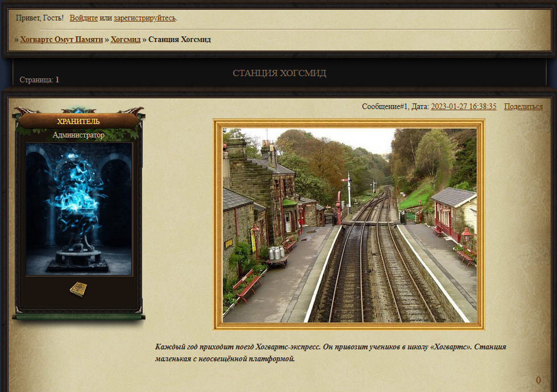Open the post date 2023-01-27 16:38:35 link
This screenshot has height=392, width=557.
464,107
